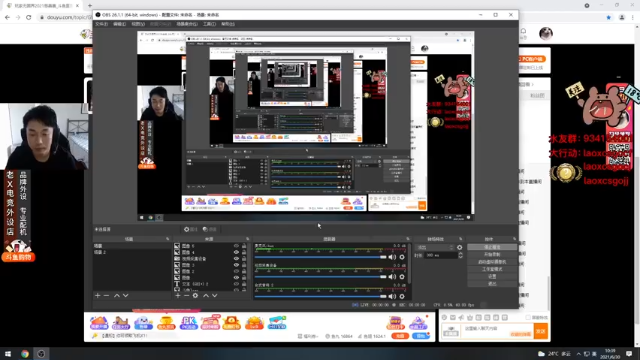Lock the 图像 5 source

click(x=244, y=246)
